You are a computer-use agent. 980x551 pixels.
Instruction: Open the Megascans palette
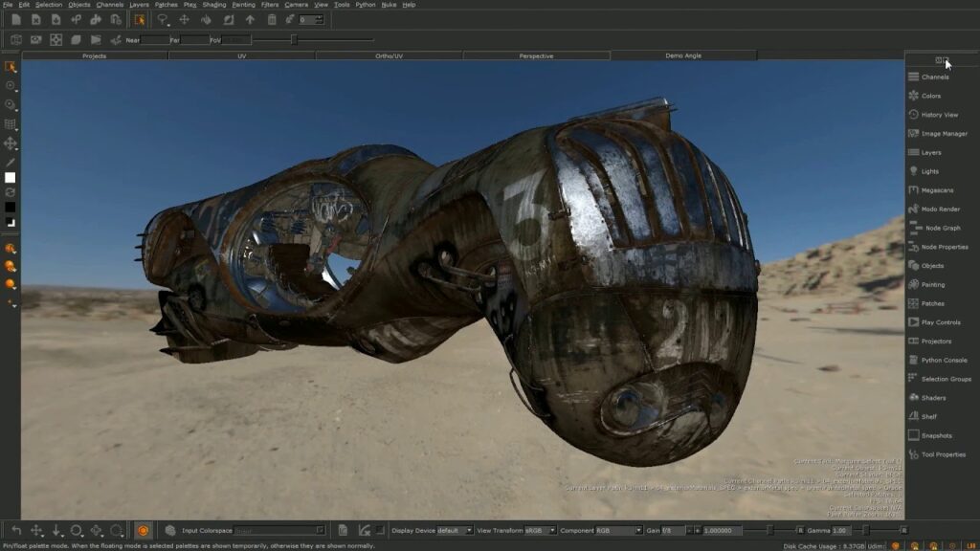pos(937,190)
